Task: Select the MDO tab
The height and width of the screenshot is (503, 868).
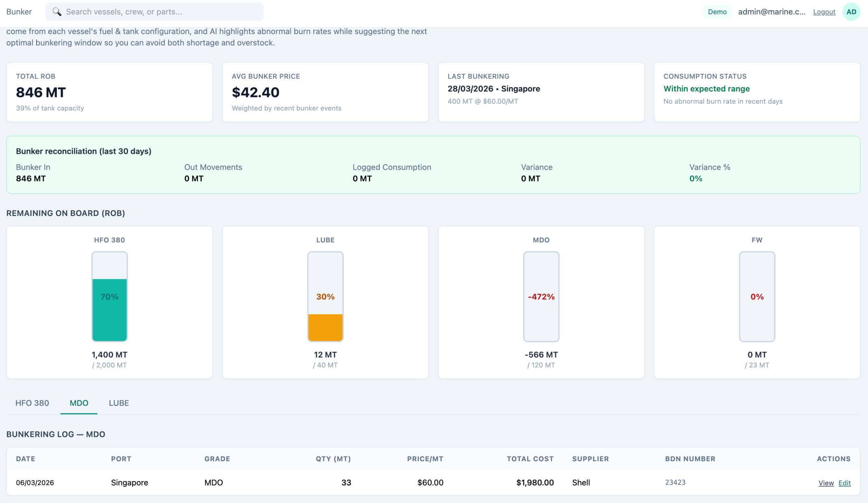Action: click(x=79, y=403)
